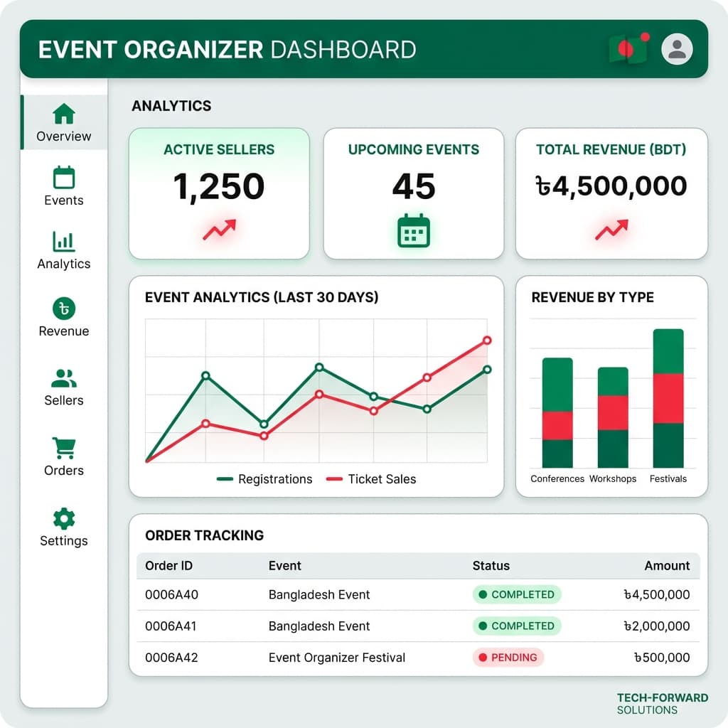Select the Overview home icon

tap(63, 112)
